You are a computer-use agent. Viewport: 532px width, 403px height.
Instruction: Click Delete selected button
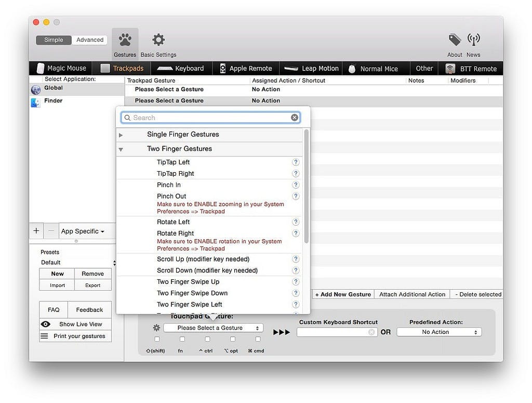click(x=478, y=294)
